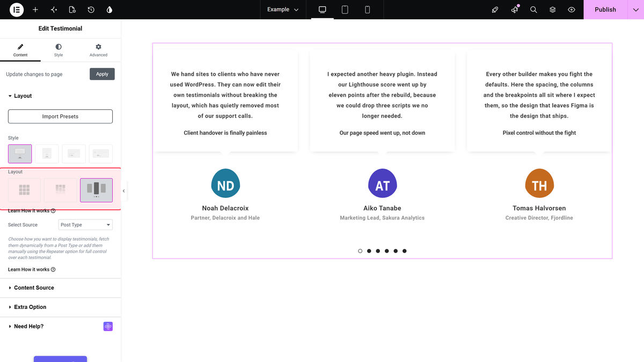The image size is (644, 362).
Task: Click the help icon after second Learn How it works
Action: 53,270
